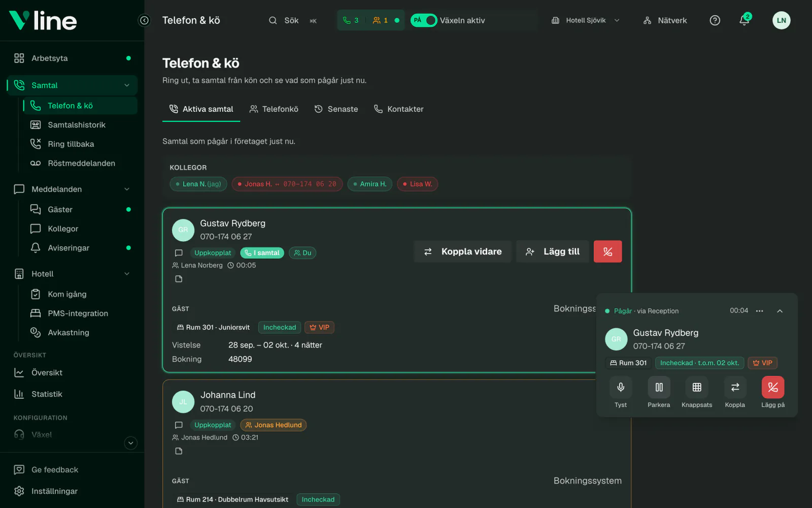The image size is (812, 508).
Task: Switch to the Telefonkö tab
Action: (x=274, y=109)
